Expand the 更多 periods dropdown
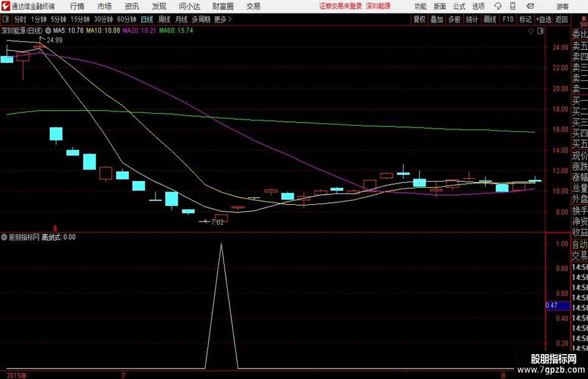The width and height of the screenshot is (588, 379). pos(223,19)
